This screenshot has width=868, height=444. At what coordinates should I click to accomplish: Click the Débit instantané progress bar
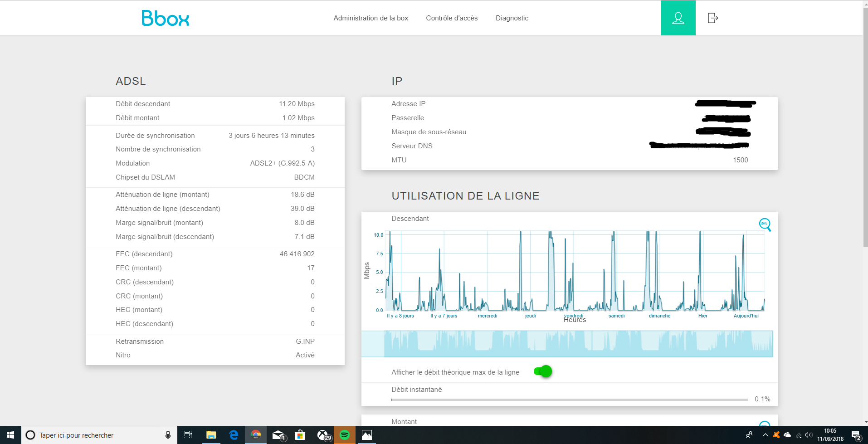click(x=570, y=400)
